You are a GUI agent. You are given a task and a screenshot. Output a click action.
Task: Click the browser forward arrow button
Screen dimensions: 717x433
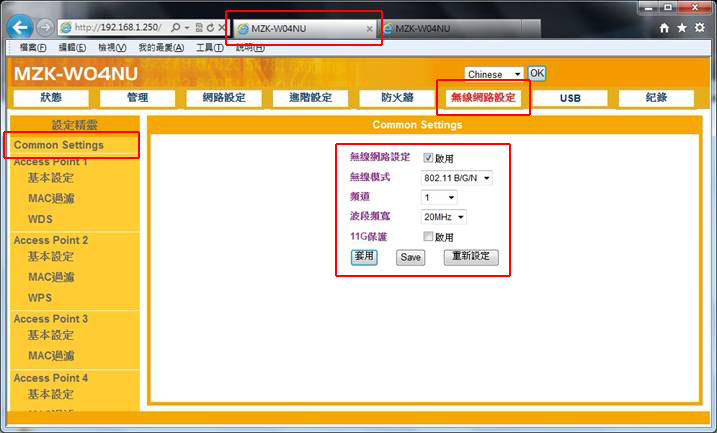point(45,28)
